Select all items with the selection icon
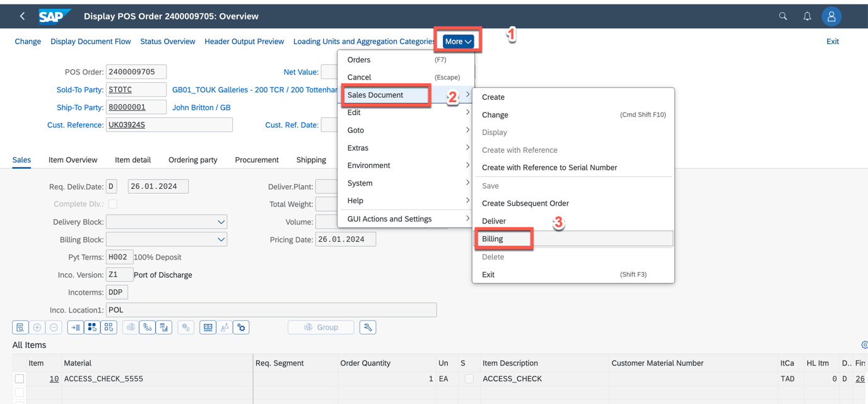The image size is (868, 404). 91,327
